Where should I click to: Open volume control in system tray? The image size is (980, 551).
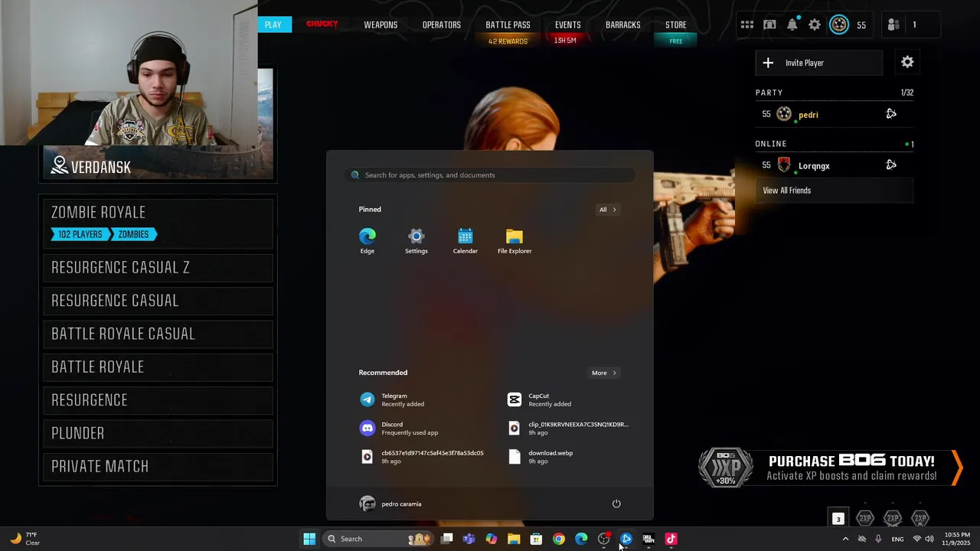tap(929, 539)
